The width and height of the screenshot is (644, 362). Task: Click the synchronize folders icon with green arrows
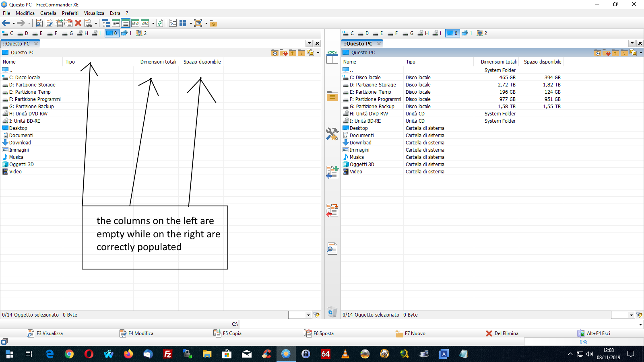[160, 23]
